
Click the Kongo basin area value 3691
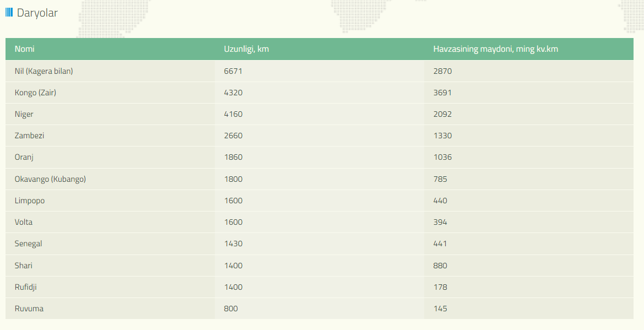click(x=442, y=93)
